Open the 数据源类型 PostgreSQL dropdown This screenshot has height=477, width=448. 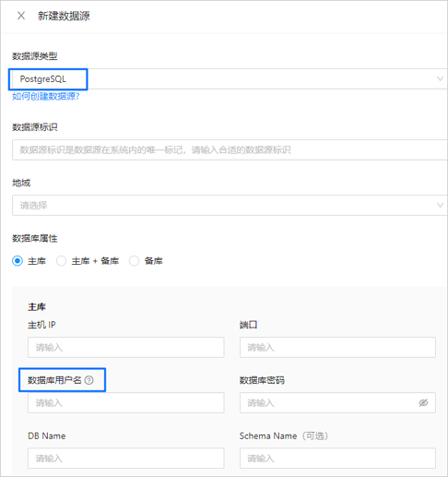click(230, 79)
